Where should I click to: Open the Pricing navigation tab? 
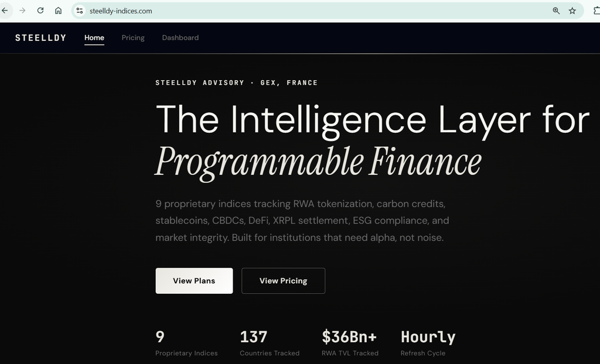click(133, 38)
